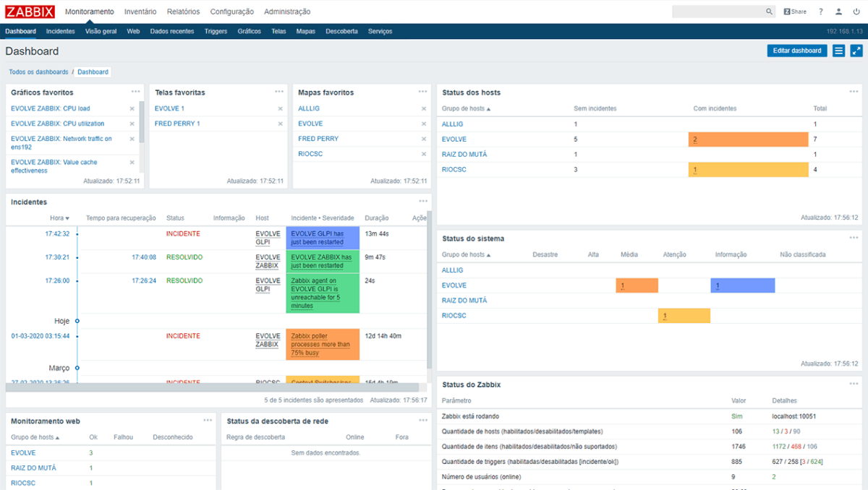Open Monitoramento web widget menu

208,420
